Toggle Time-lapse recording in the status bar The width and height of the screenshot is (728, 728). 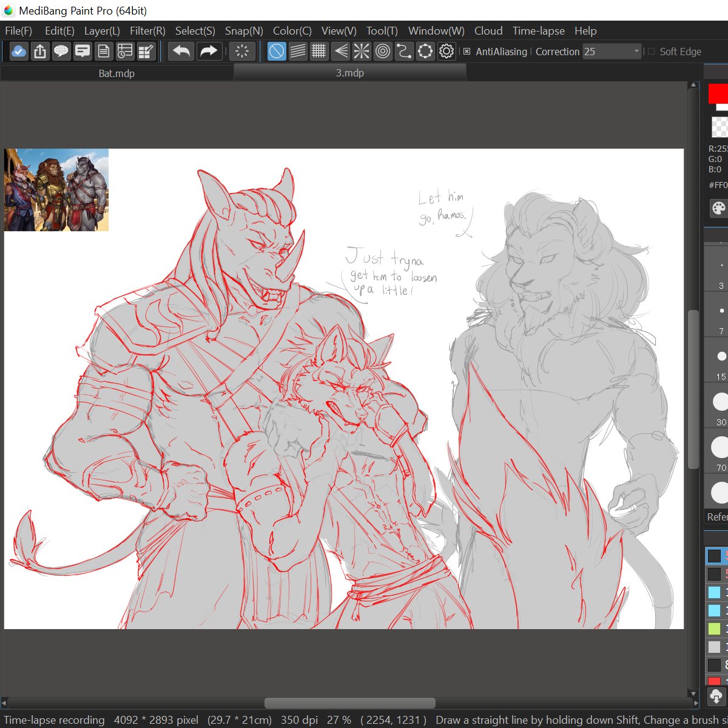(53, 720)
